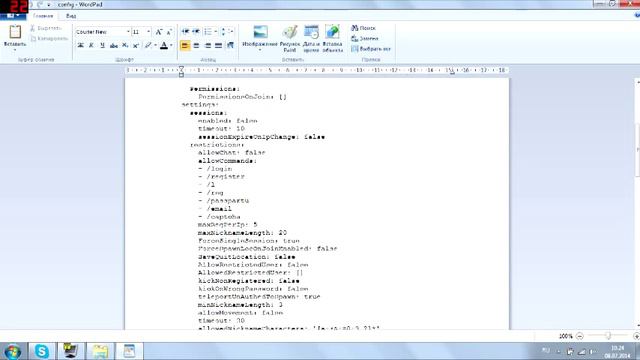Open the Изображение dropdown arrow
This screenshot has width=640, height=360.
tap(260, 50)
